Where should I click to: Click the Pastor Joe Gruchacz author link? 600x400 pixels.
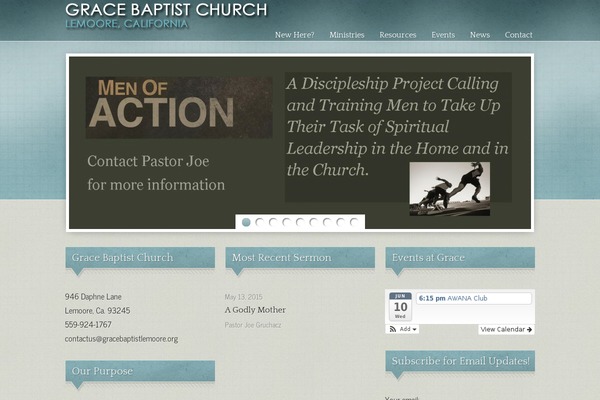pyautogui.click(x=253, y=325)
